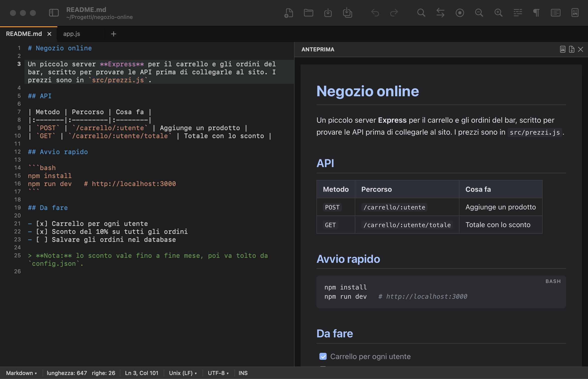This screenshot has width=588, height=379.
Task: Open the UTF-8 encoding dropdown
Action: coord(218,373)
